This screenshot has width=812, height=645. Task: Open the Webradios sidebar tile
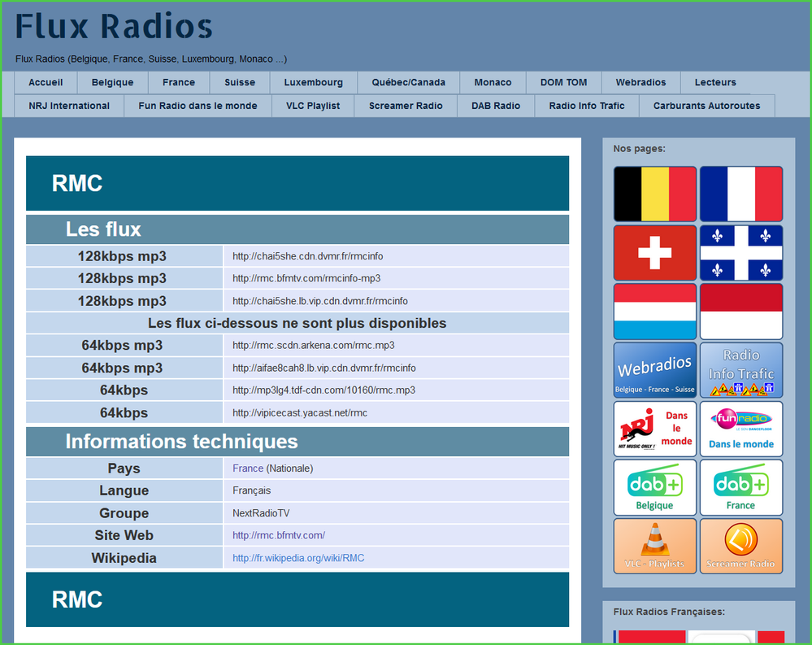654,370
